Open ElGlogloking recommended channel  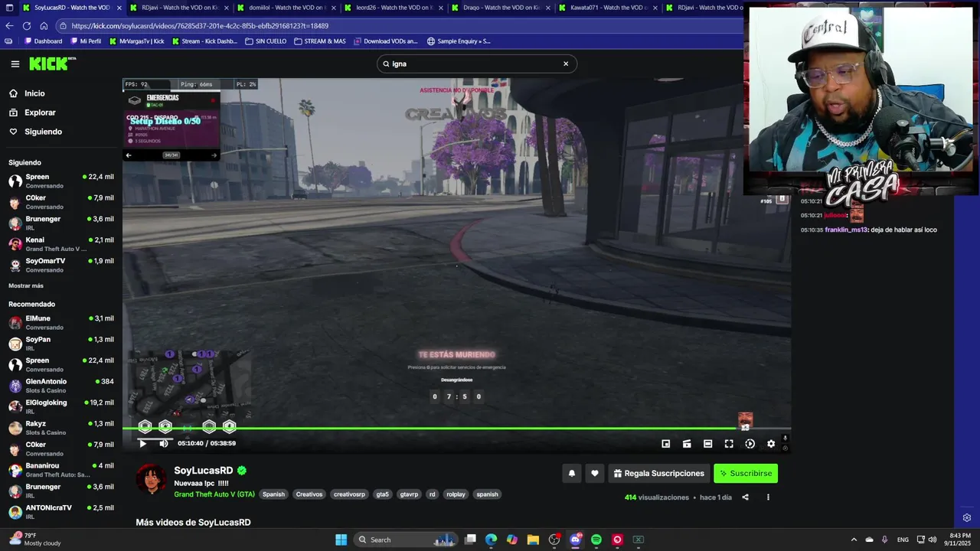(61, 406)
